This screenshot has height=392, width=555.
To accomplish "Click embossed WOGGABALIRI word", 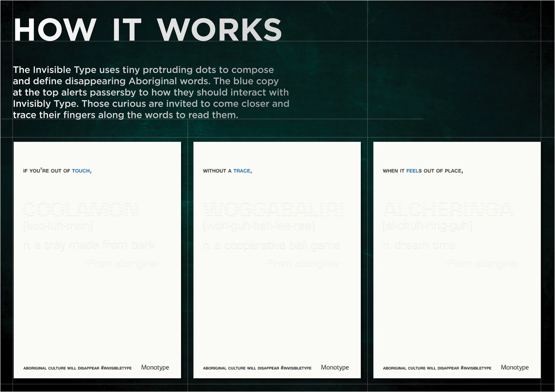I will point(273,209).
